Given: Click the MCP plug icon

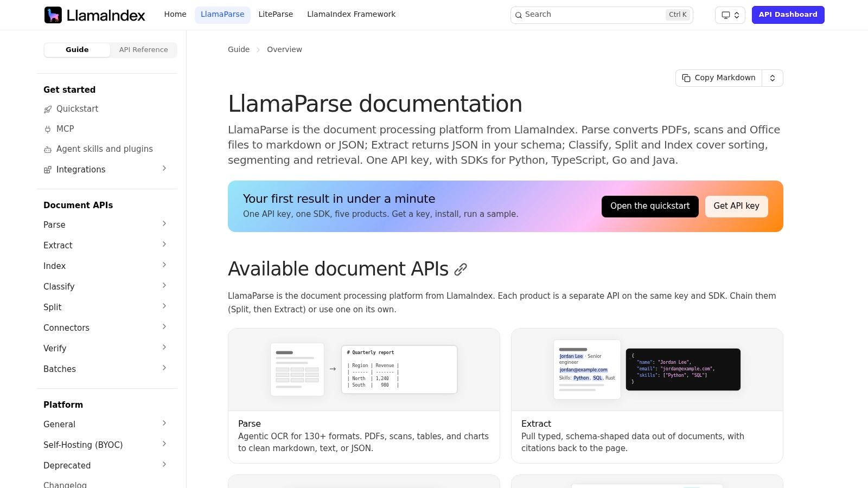Looking at the screenshot, I should pos(48,129).
